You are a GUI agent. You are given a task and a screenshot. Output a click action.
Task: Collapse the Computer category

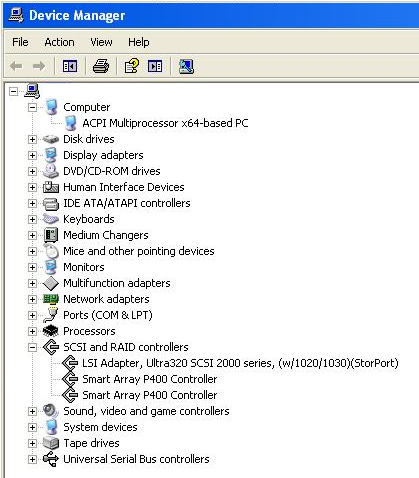coord(32,107)
